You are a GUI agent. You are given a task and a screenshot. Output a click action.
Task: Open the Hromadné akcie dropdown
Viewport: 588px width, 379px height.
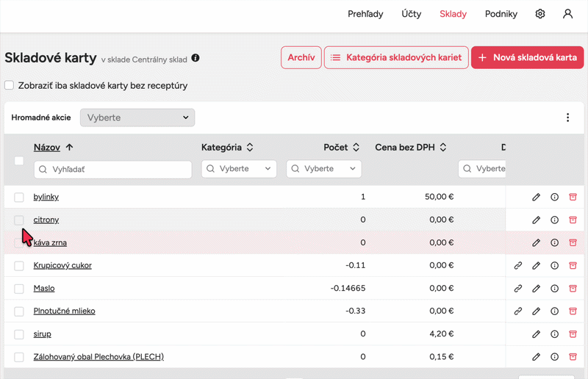point(137,118)
